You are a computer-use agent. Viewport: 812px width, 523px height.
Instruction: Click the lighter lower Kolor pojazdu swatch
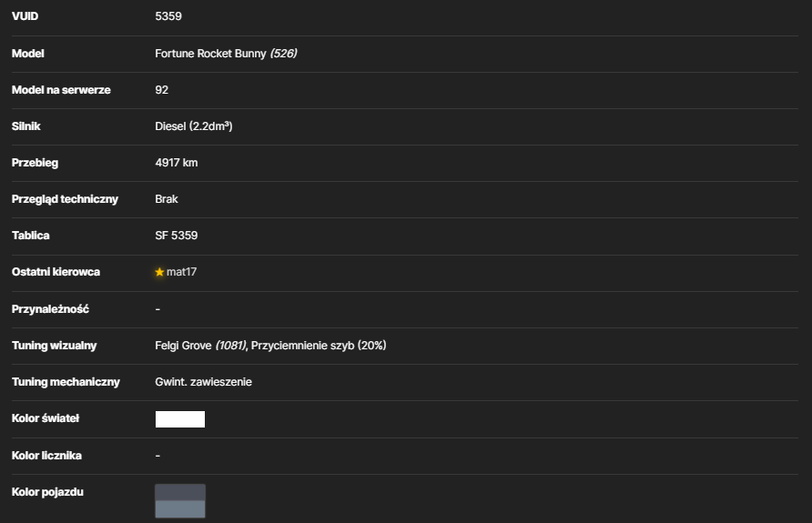(x=180, y=509)
